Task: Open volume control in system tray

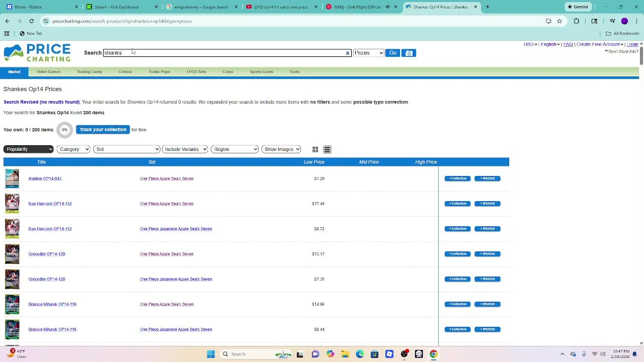Action: coord(603,354)
